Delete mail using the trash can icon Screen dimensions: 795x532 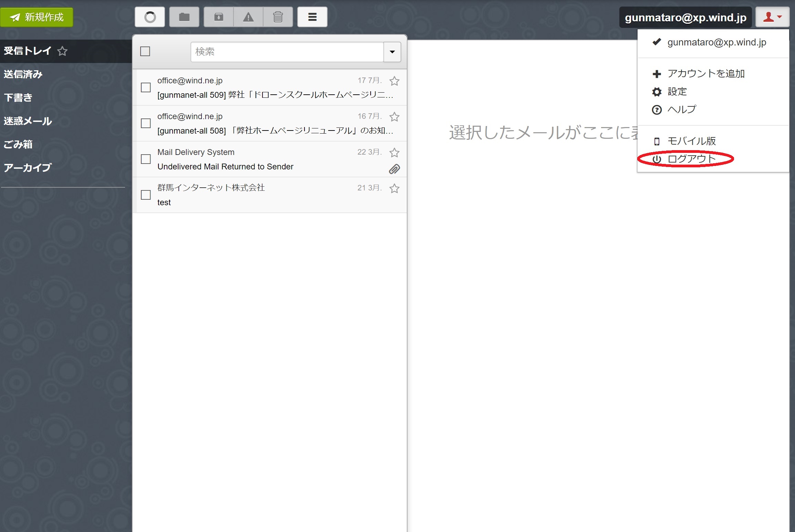(x=278, y=17)
